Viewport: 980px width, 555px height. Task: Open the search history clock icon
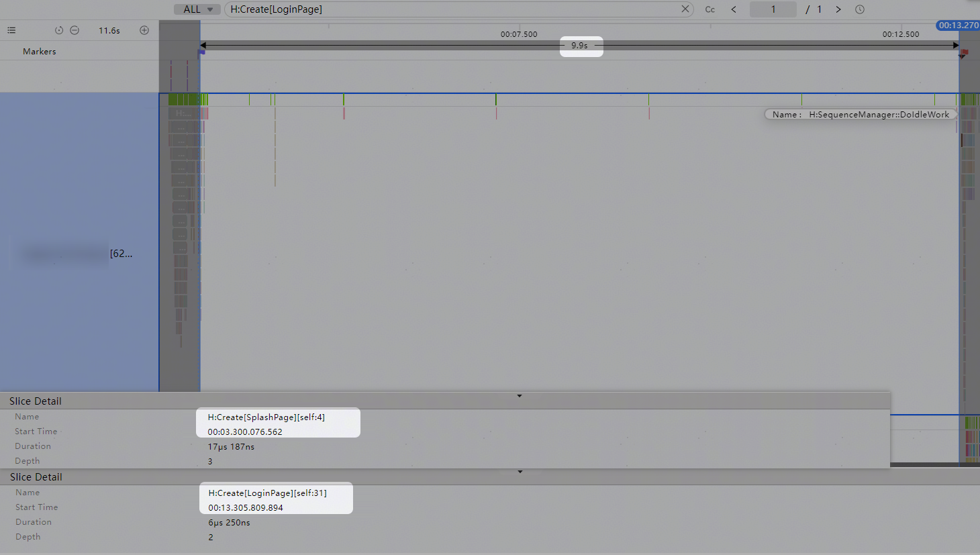tap(860, 9)
